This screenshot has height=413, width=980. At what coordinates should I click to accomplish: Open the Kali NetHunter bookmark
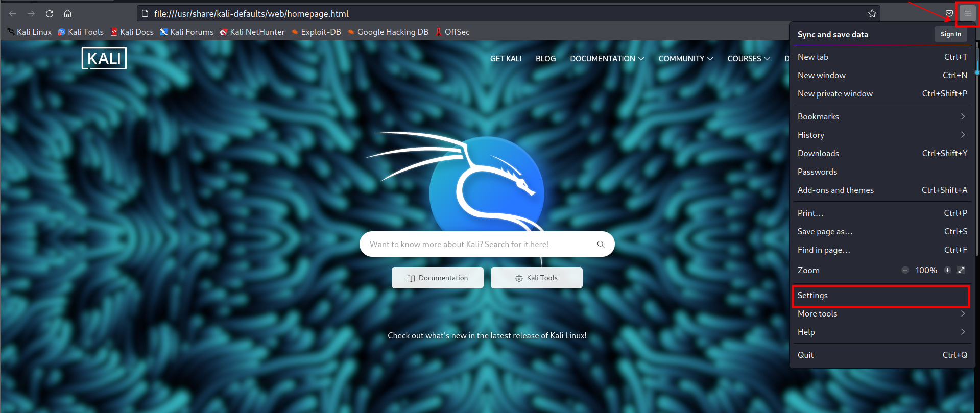(252, 32)
